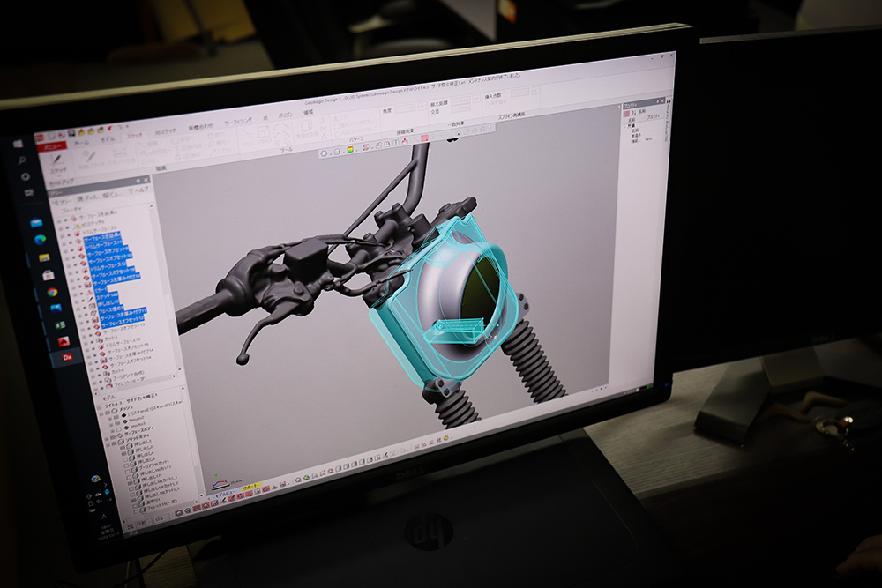Toggle visibility dot of カット4 feature

click(x=97, y=376)
